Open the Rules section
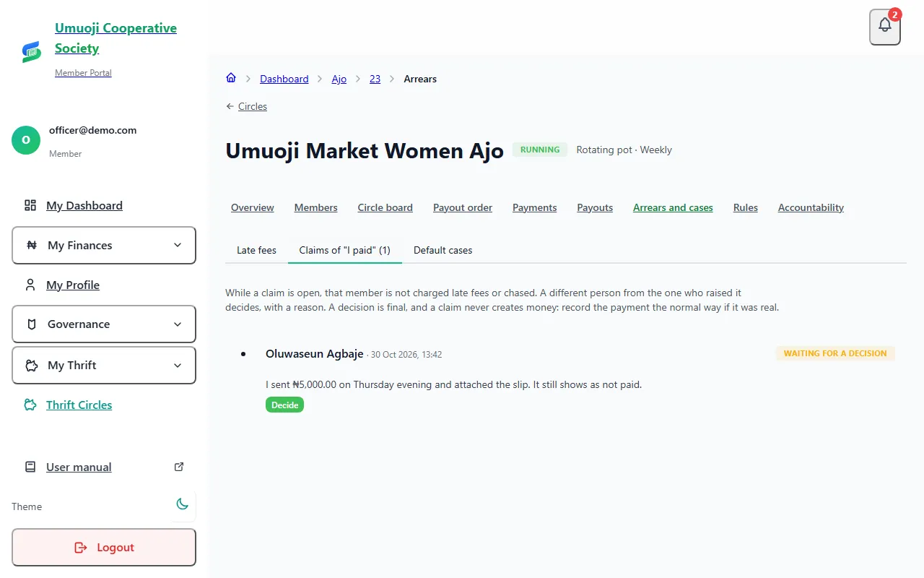Viewport: 924px width, 578px height. [746, 207]
